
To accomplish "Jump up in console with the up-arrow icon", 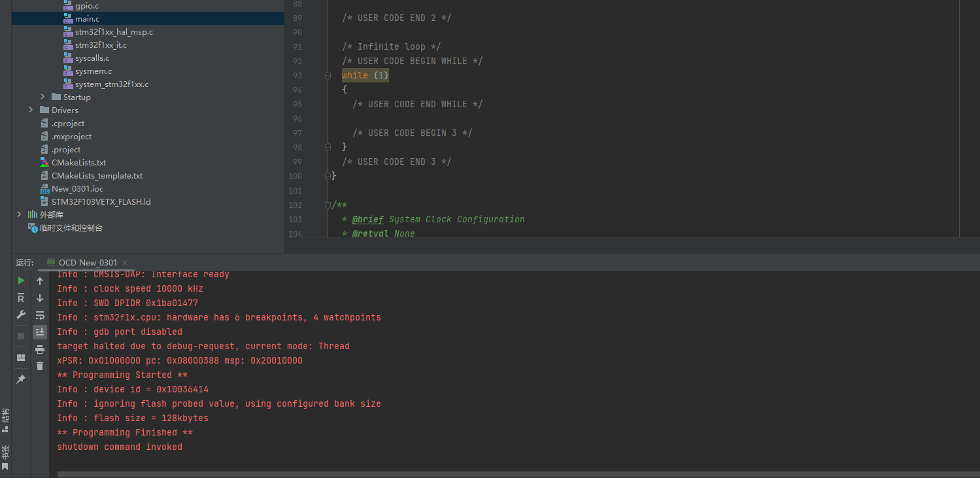I will point(40,281).
